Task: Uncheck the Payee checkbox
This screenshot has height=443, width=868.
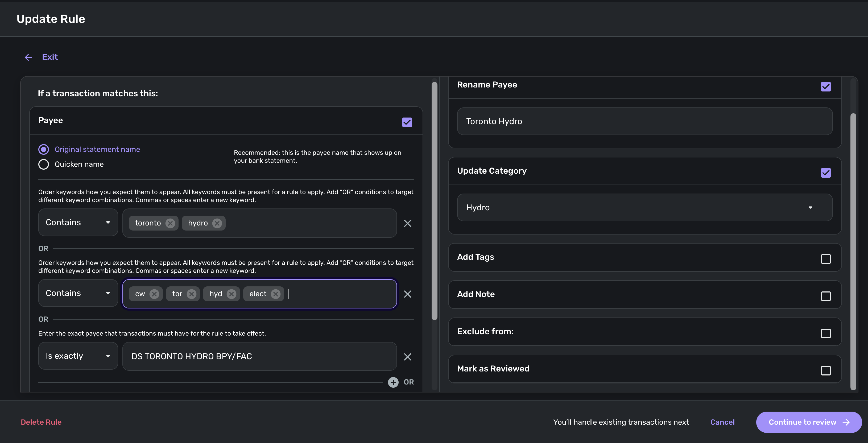Action: [407, 122]
